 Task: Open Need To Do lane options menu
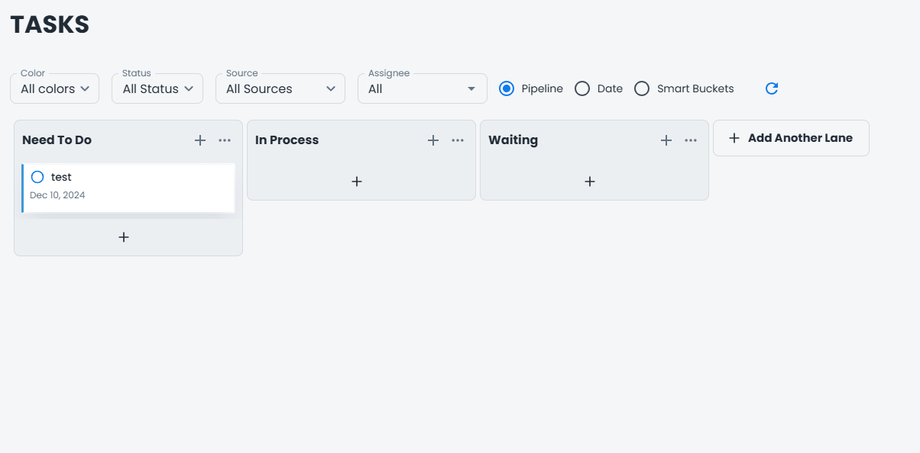(x=225, y=141)
